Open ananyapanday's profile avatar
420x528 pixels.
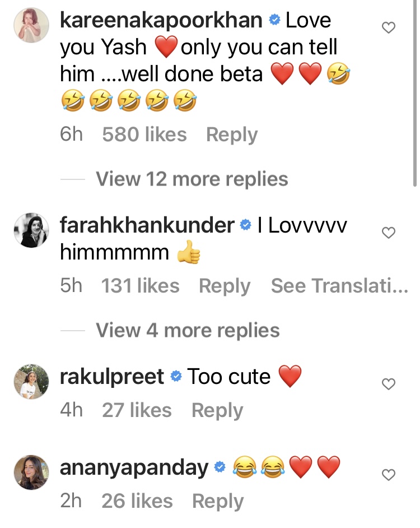point(31,473)
